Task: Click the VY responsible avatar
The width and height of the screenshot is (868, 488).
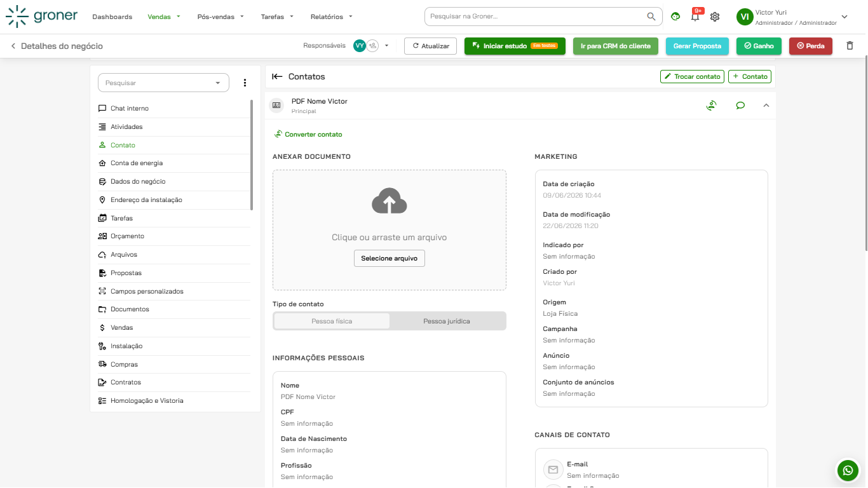Action: click(360, 46)
